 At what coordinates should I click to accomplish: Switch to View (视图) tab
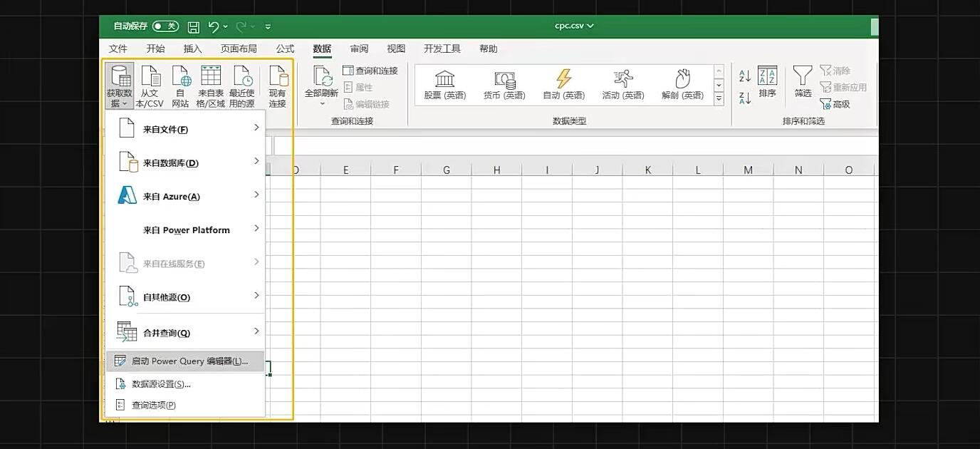click(396, 48)
